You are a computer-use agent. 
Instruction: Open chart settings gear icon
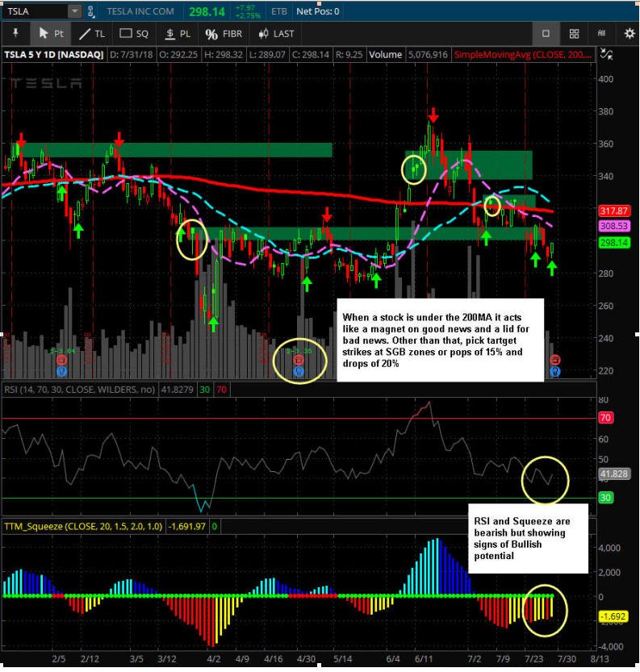pyautogui.click(x=629, y=34)
